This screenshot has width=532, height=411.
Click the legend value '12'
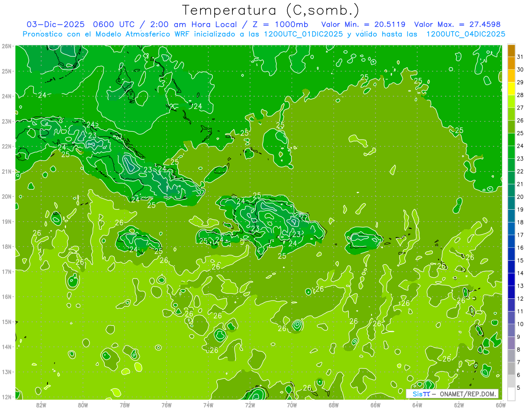pyautogui.click(x=520, y=298)
